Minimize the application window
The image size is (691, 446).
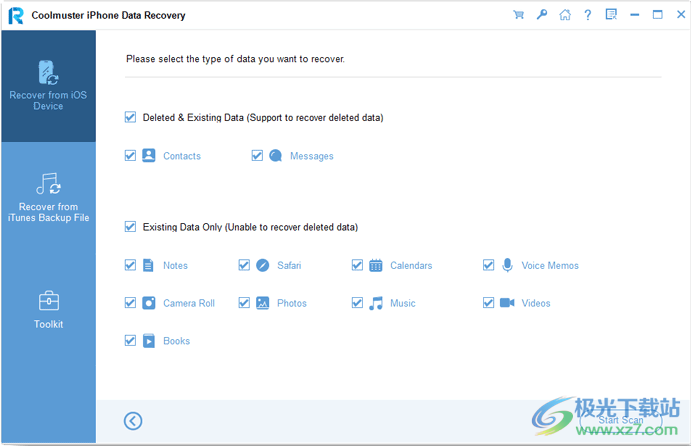[x=635, y=15]
